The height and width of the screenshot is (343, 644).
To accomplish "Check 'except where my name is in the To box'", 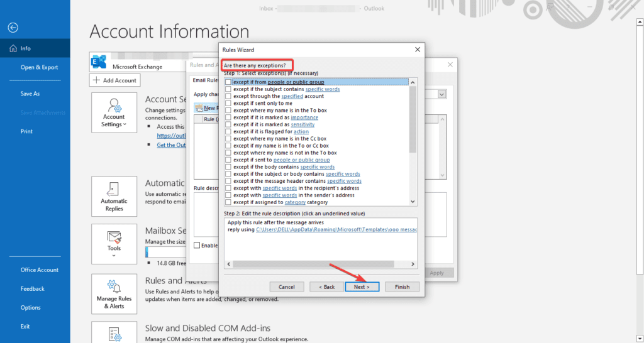I will pyautogui.click(x=228, y=111).
